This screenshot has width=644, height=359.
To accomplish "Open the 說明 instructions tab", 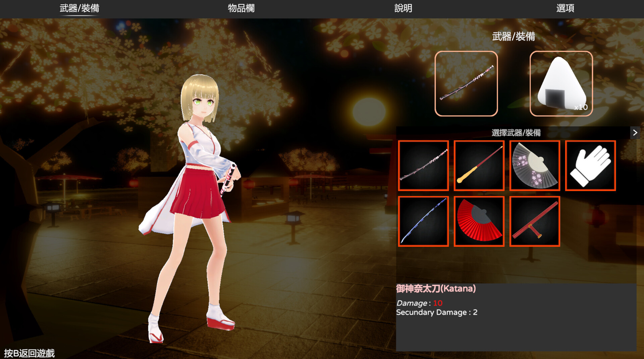I will [x=404, y=8].
